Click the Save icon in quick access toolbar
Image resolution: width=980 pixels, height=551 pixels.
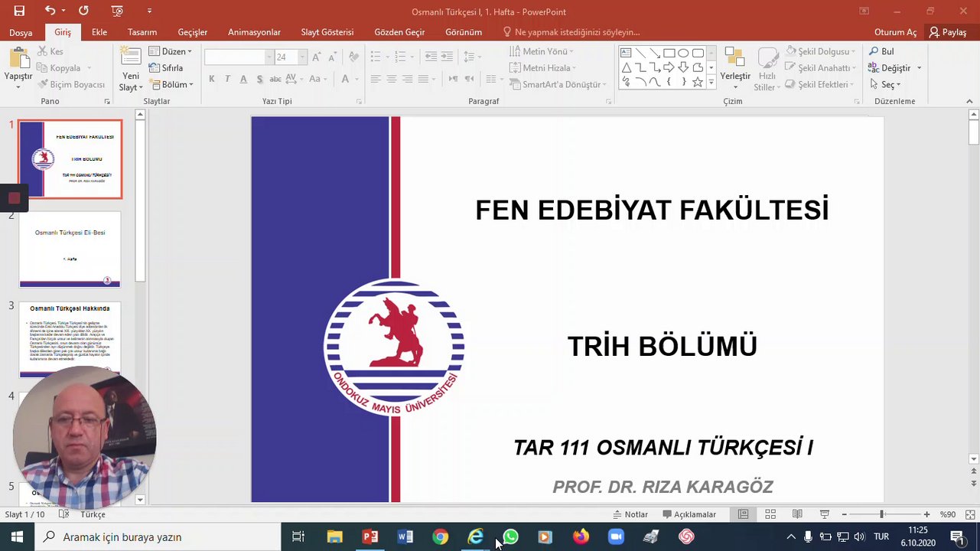click(19, 11)
